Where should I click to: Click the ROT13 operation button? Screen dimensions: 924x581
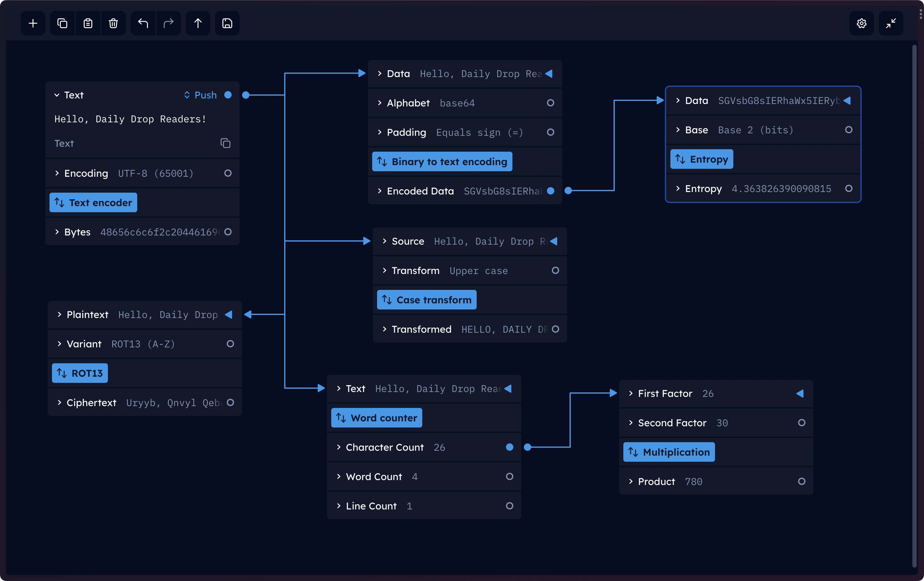point(80,373)
